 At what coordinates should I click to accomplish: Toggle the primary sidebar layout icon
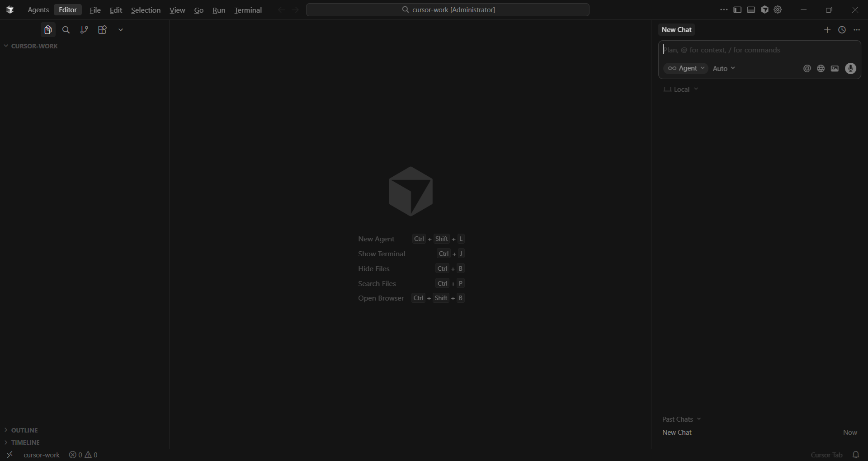pyautogui.click(x=737, y=10)
